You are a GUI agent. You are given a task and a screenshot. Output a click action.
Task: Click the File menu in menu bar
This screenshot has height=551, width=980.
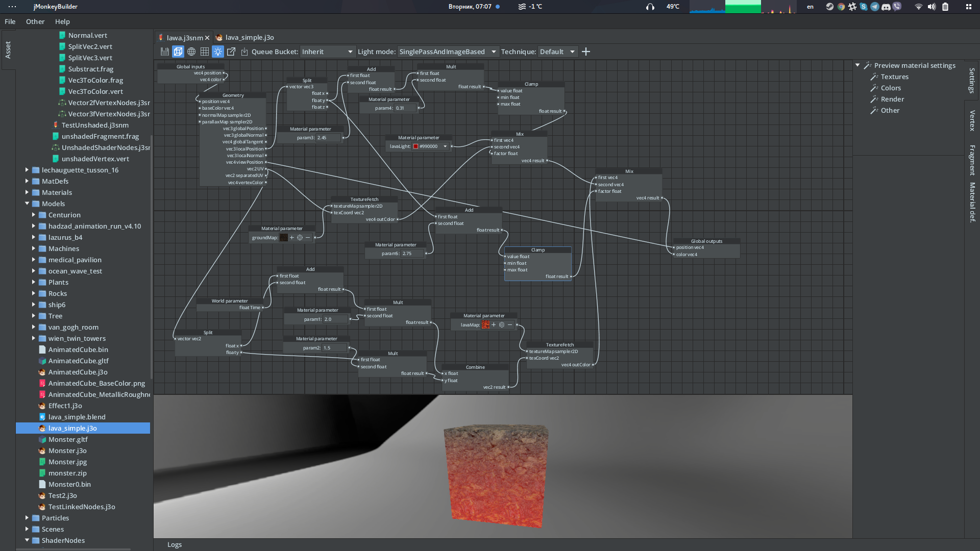10,21
